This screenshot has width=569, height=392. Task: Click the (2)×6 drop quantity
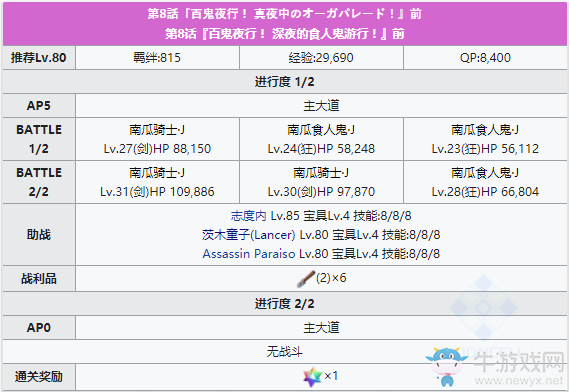click(x=331, y=278)
